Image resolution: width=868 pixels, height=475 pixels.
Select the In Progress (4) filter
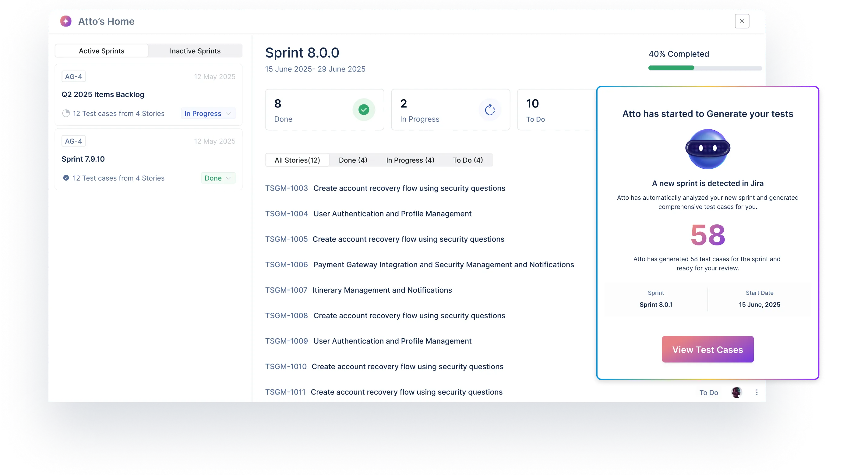click(410, 160)
